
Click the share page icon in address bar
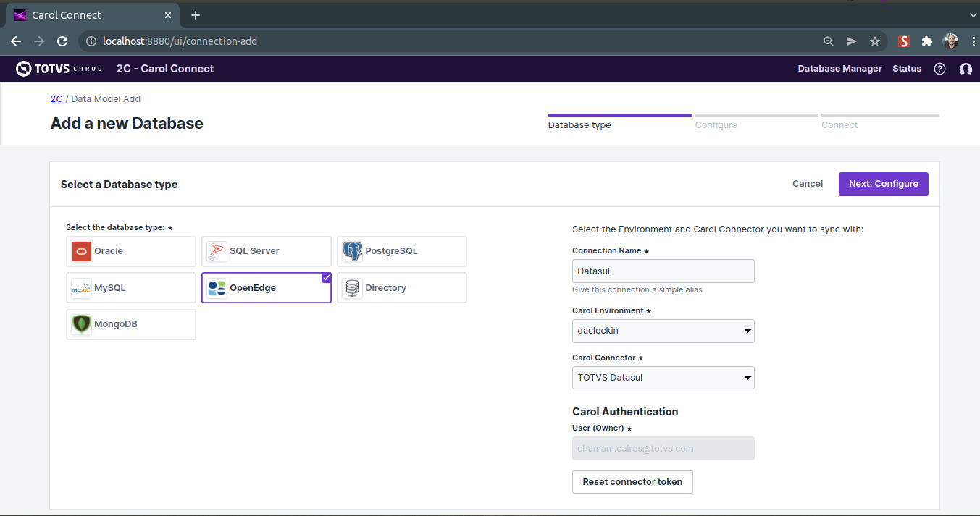(x=852, y=41)
